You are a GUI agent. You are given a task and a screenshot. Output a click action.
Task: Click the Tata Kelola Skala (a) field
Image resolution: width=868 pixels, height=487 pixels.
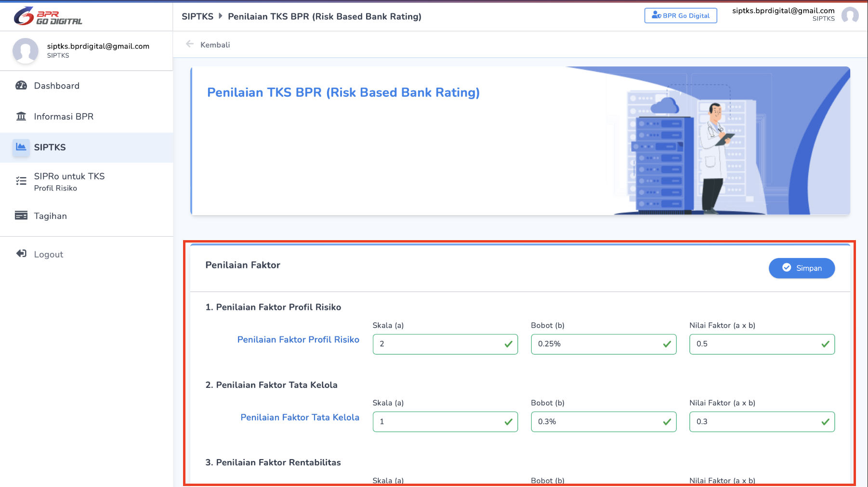[x=445, y=422]
